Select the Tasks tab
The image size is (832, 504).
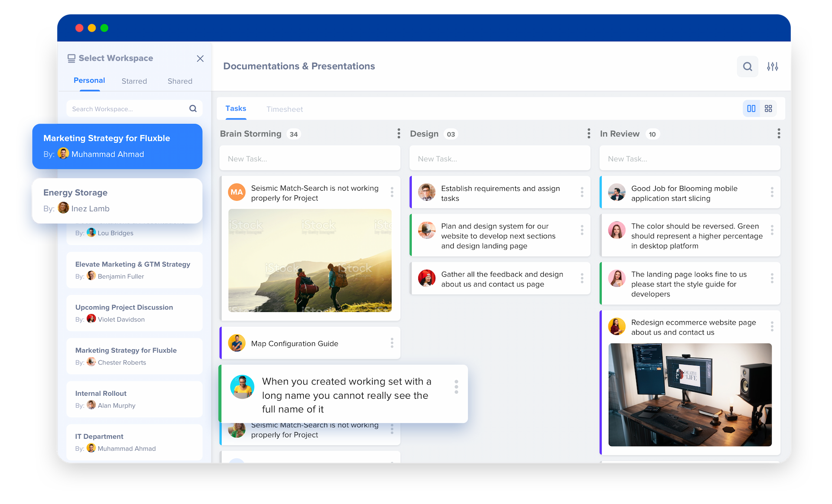[236, 108]
